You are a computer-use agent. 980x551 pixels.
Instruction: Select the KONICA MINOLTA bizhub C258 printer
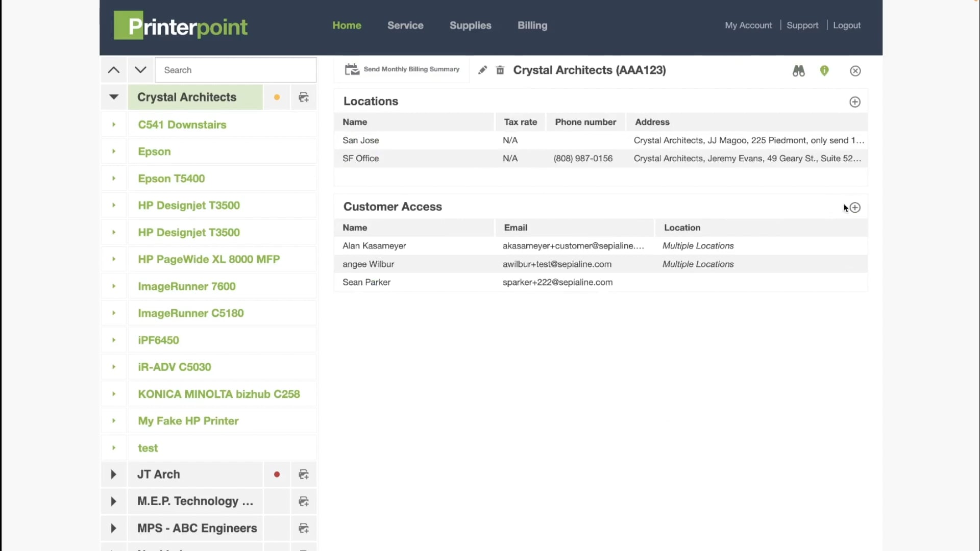(219, 394)
